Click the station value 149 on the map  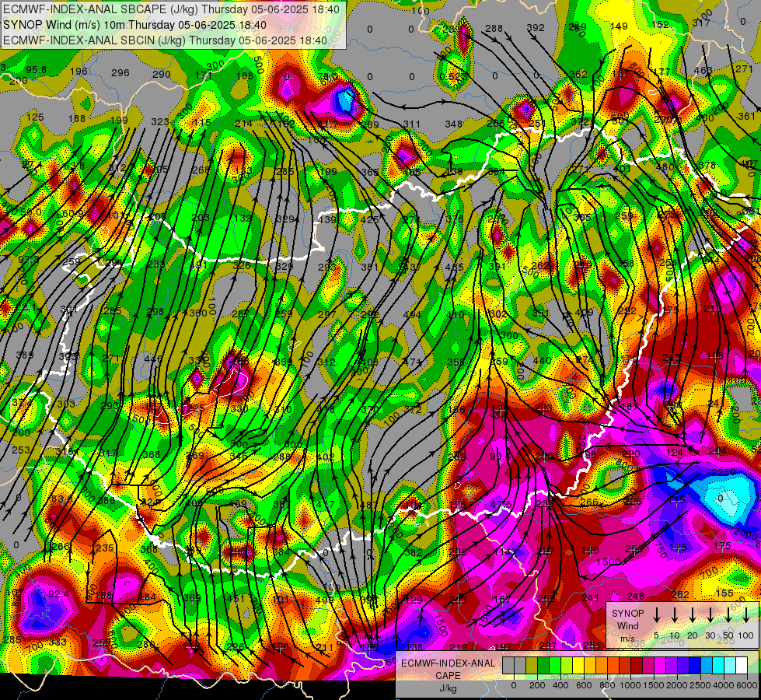[619, 26]
